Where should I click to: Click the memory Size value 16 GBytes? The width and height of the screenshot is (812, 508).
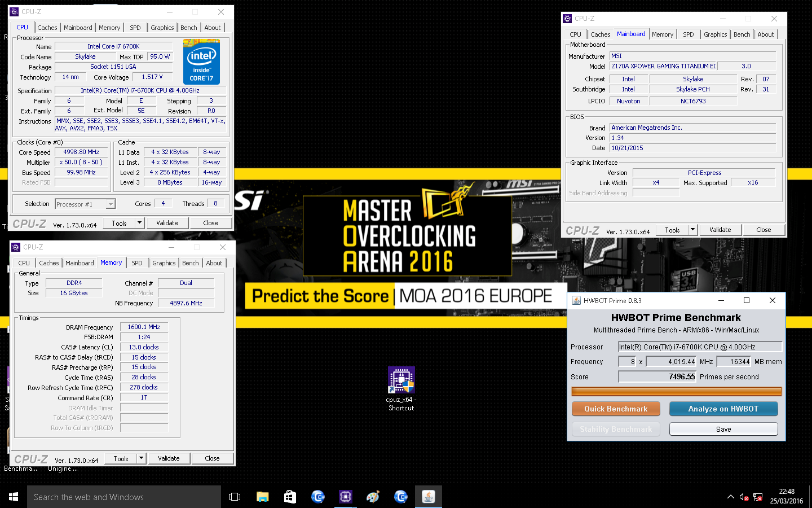click(74, 293)
